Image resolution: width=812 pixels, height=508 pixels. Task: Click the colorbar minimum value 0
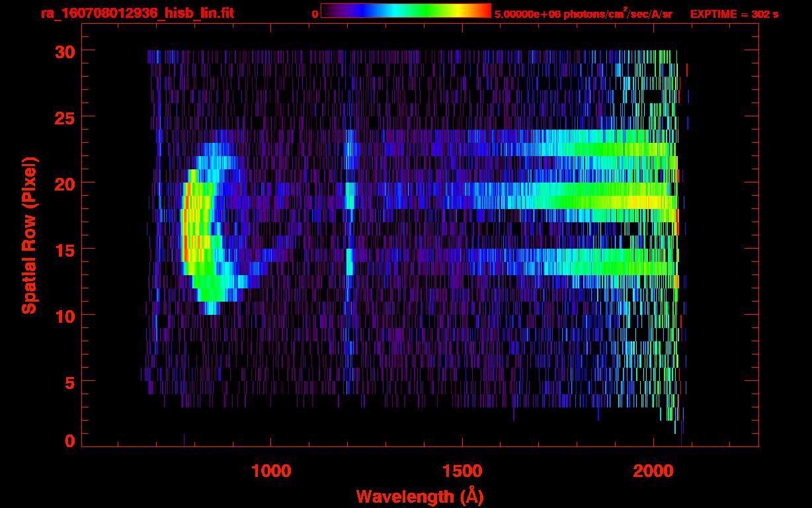pos(315,14)
